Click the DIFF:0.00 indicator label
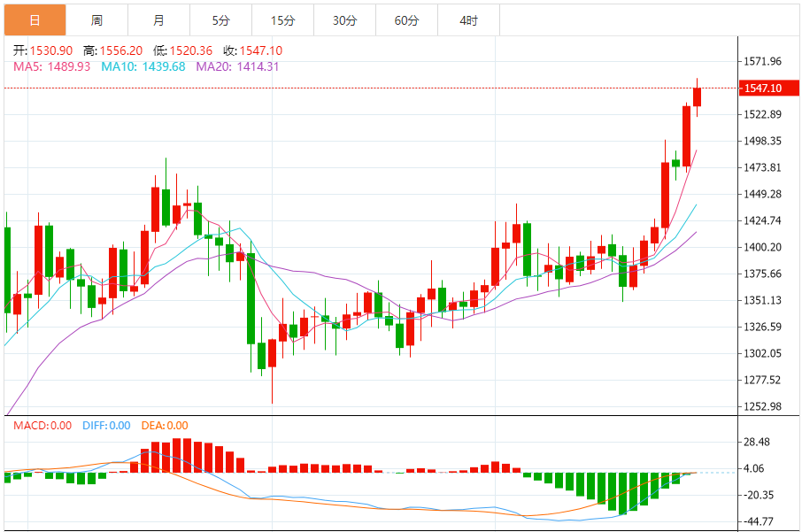The width and height of the screenshot is (802, 532). pyautogui.click(x=106, y=426)
